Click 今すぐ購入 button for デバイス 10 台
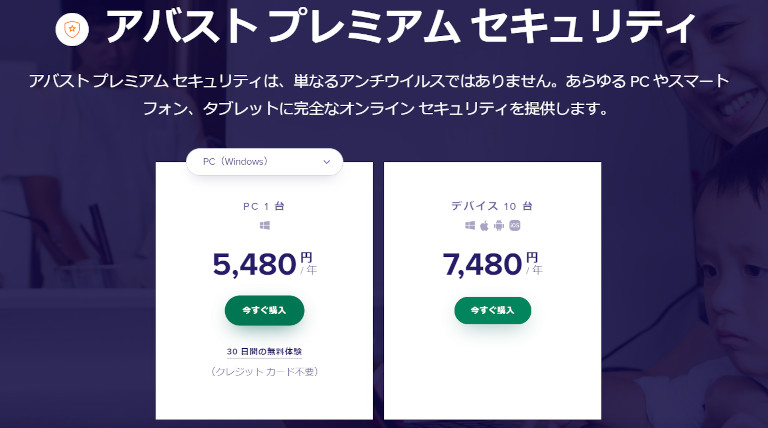The height and width of the screenshot is (428, 768). (493, 310)
